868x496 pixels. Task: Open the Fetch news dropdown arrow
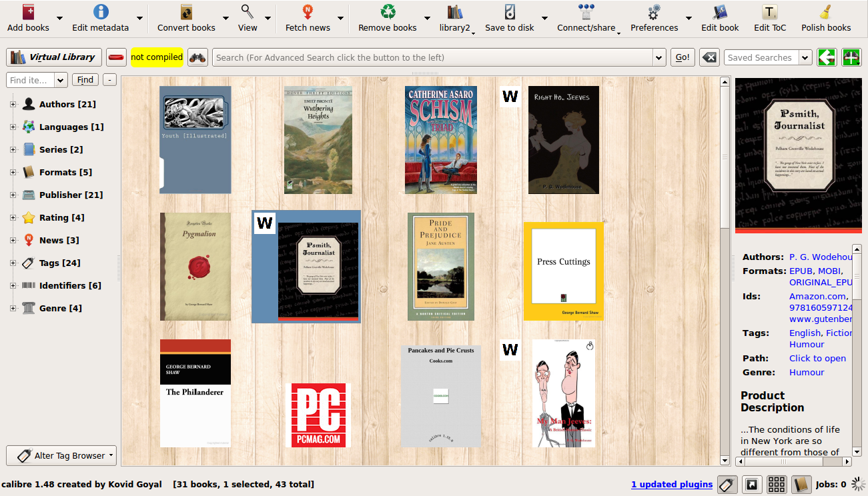tap(340, 18)
